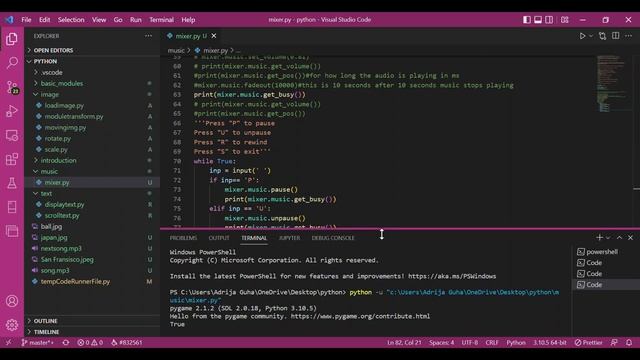Expand the introduction folder
This screenshot has height=360, width=640.
click(92, 160)
